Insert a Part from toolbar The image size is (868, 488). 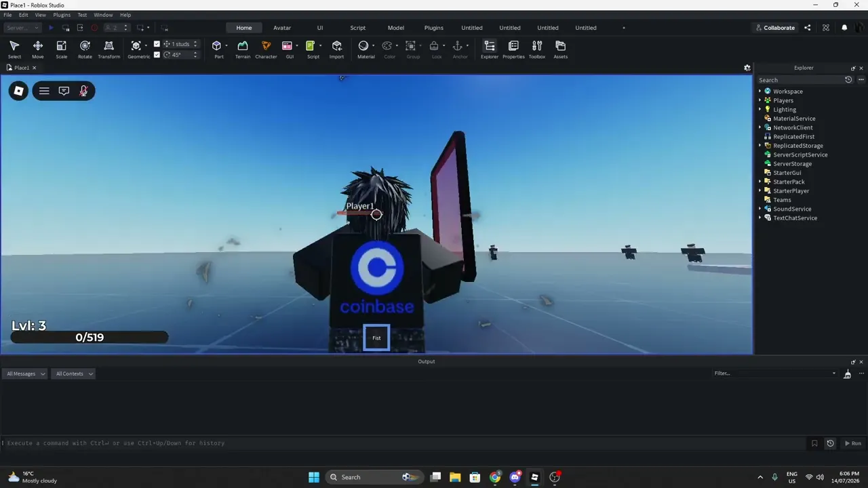pos(217,49)
